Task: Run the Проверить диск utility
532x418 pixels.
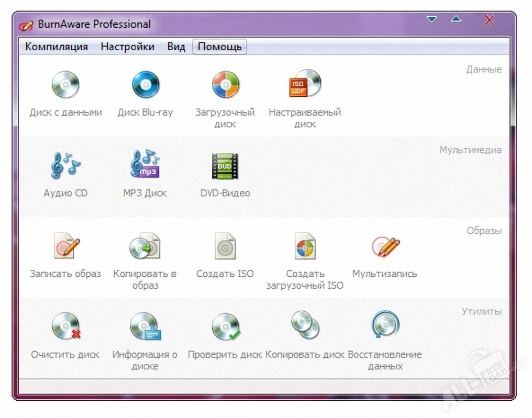Action: coord(225,327)
